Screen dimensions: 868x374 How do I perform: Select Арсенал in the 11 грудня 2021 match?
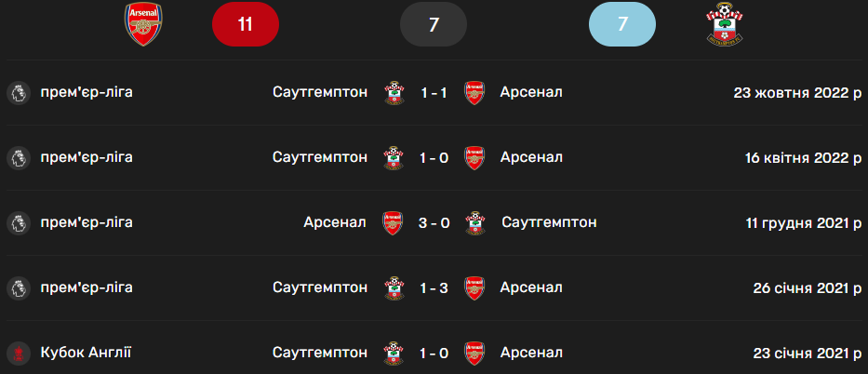tap(335, 222)
